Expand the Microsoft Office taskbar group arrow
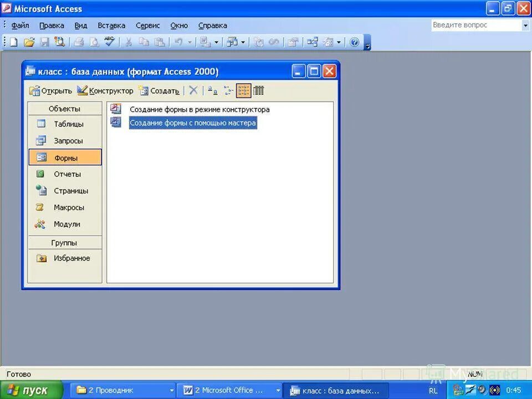The height and width of the screenshot is (399, 532). pos(278,391)
